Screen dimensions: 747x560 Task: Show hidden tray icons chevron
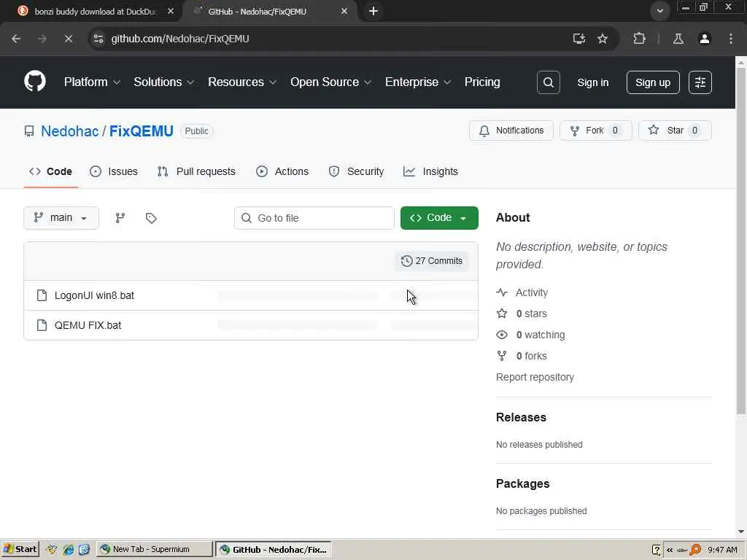[x=670, y=550]
